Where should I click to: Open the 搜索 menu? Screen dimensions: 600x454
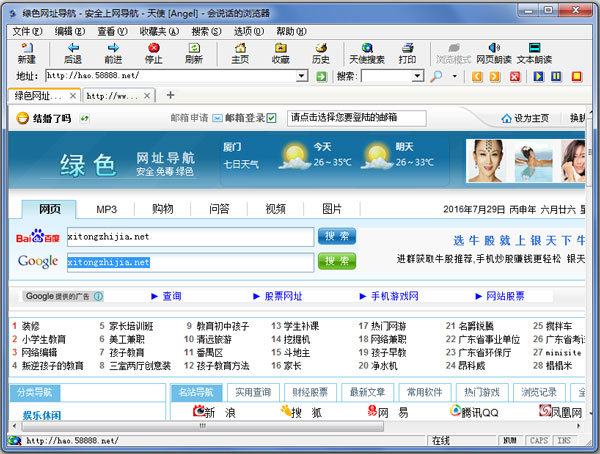pyautogui.click(x=206, y=31)
